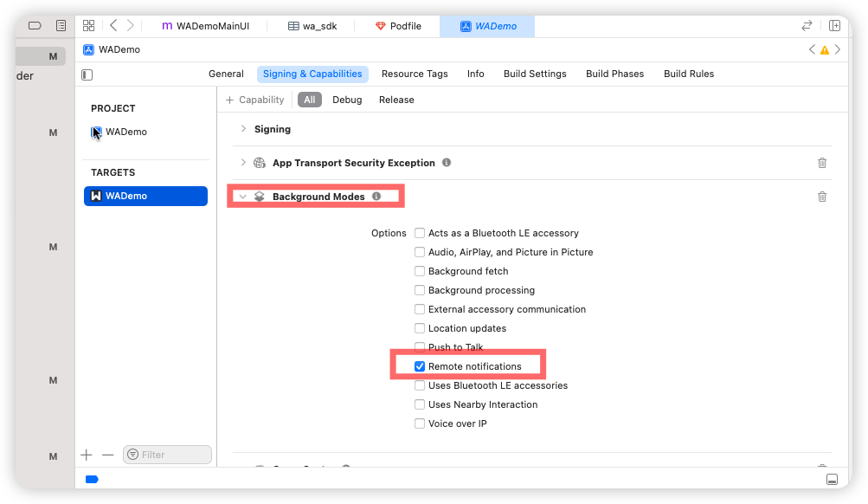Click the swap editor arrows icon
868x504 pixels.
tap(807, 25)
